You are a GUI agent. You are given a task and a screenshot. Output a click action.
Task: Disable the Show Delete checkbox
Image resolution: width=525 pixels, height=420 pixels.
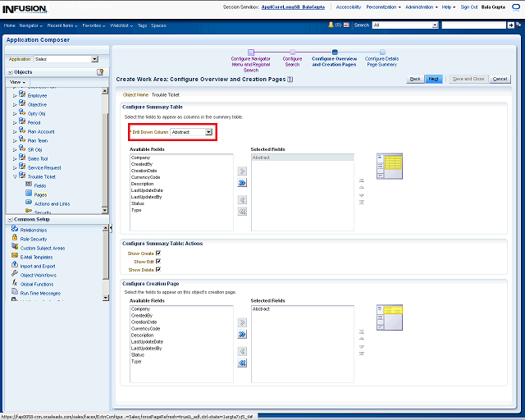click(158, 270)
